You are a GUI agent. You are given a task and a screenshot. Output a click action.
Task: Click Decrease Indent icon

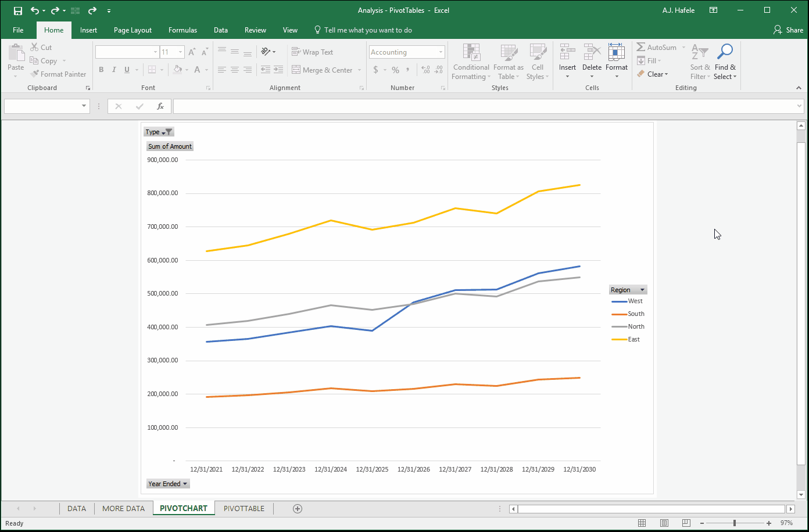pyautogui.click(x=266, y=70)
